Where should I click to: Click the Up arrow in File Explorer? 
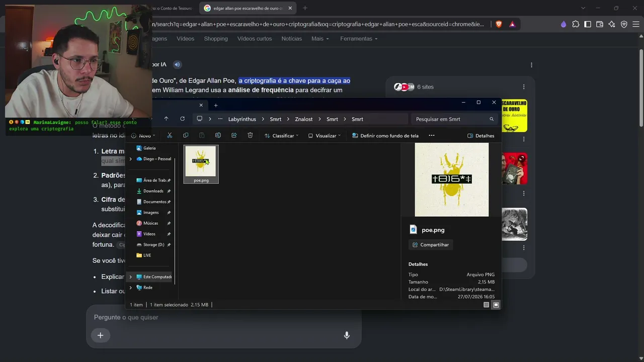point(166,119)
